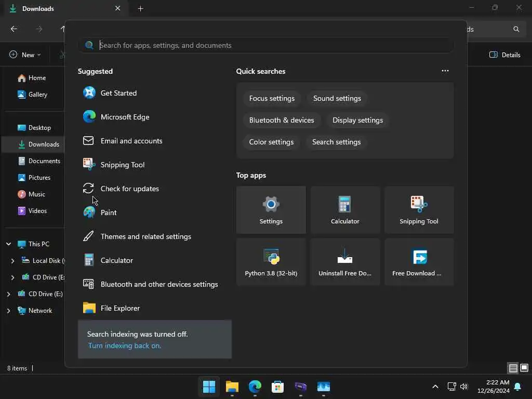
Task: Click the Windows Start button on taskbar
Action: coord(209,387)
